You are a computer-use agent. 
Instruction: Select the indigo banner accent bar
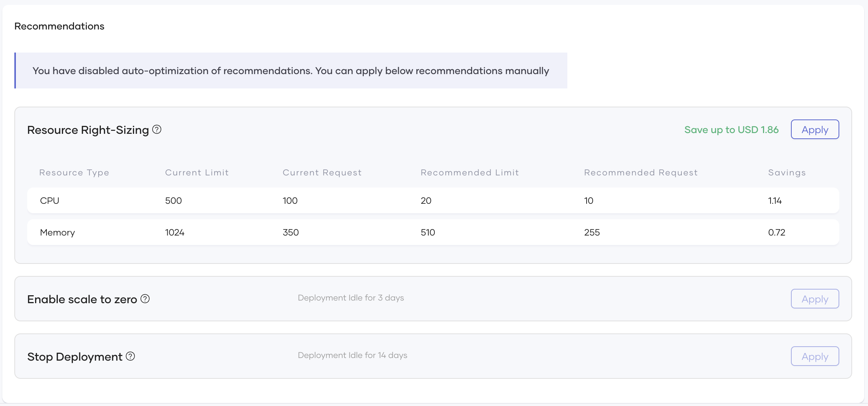[x=16, y=70]
